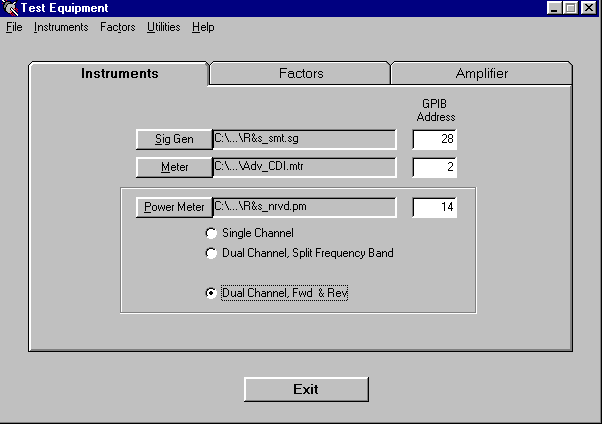Switch to the Factors tab

pos(300,73)
